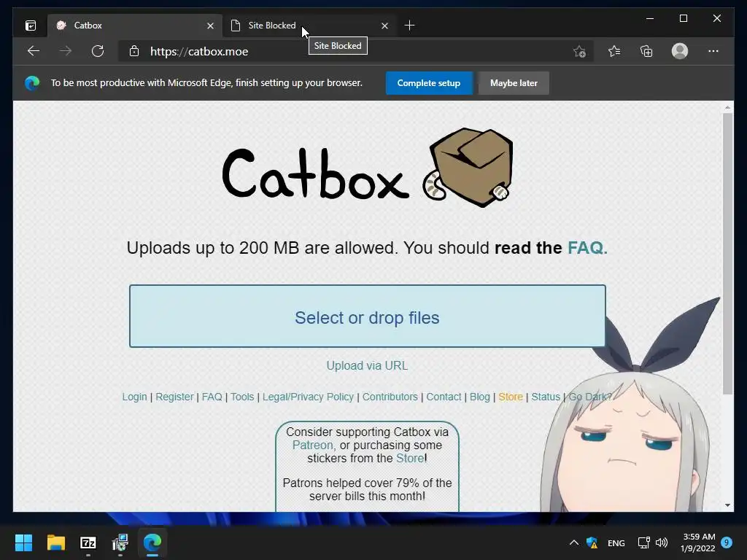Go forward with the greyed-out forward arrow

(x=66, y=51)
